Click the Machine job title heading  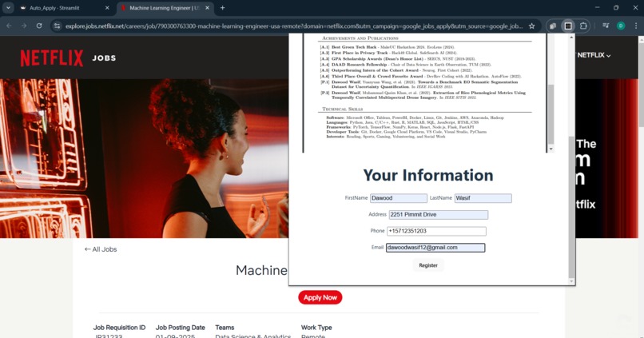(261, 270)
